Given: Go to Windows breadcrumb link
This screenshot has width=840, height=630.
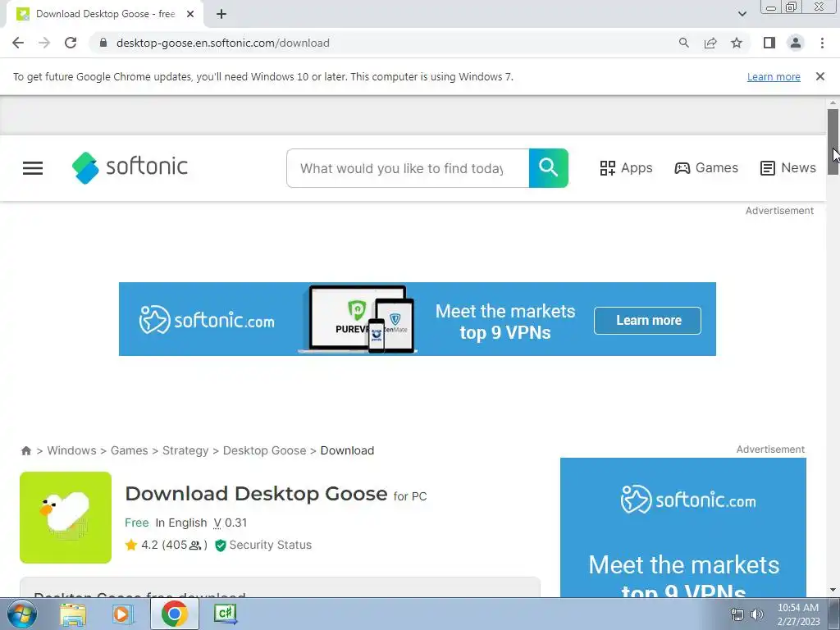Looking at the screenshot, I should (72, 450).
